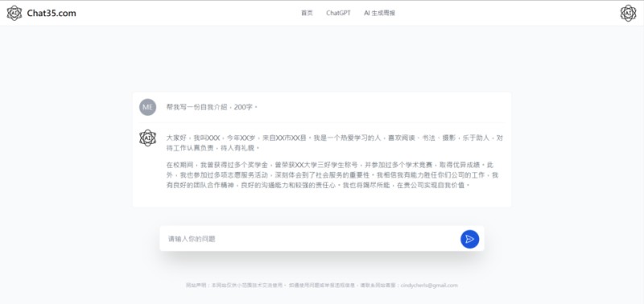Open the AI 生成周报 nav item

[379, 13]
